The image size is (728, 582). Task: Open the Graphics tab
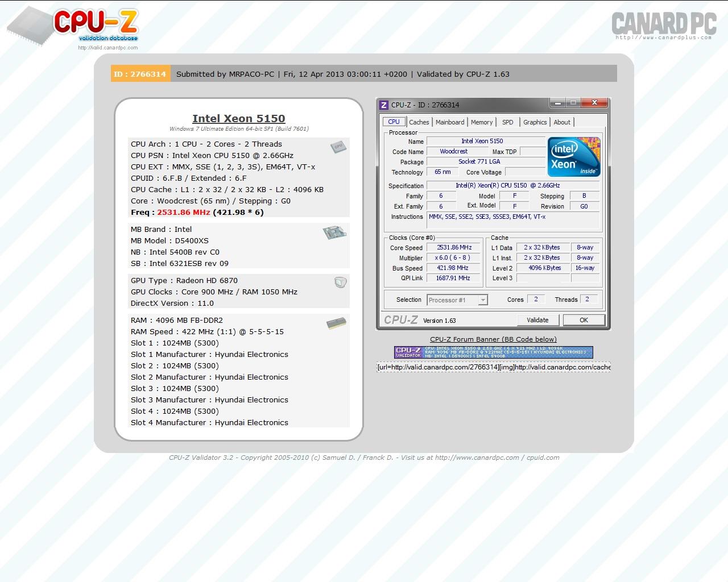[x=535, y=122]
